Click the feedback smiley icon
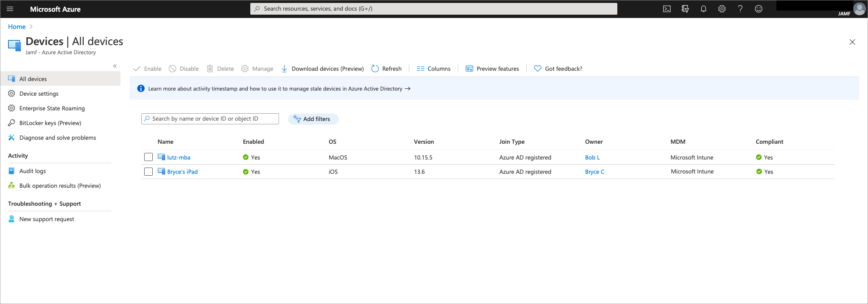Viewport: 868px width, 304px height. 759,9
